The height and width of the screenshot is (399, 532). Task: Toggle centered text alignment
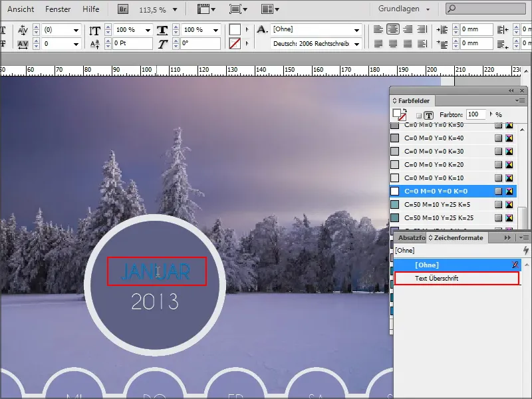click(394, 29)
